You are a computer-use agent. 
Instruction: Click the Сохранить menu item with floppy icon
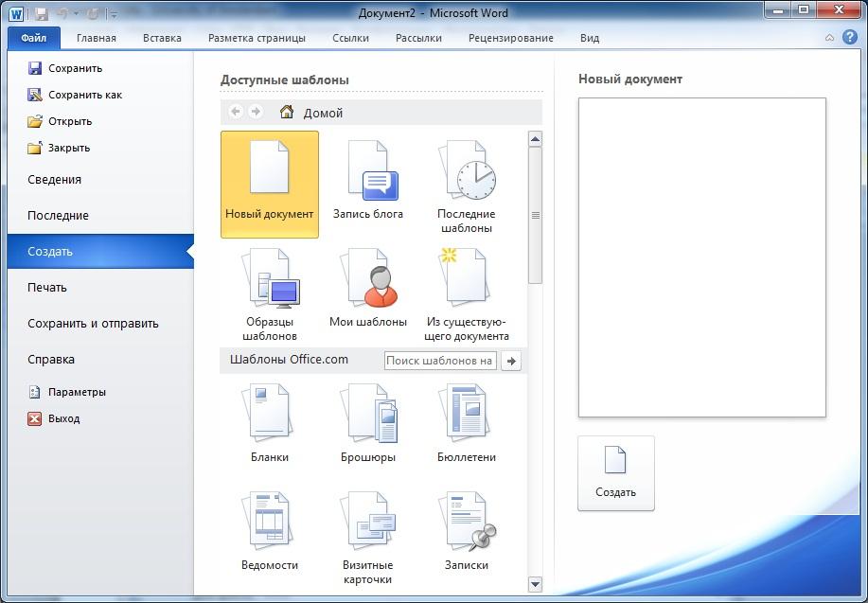coord(65,68)
